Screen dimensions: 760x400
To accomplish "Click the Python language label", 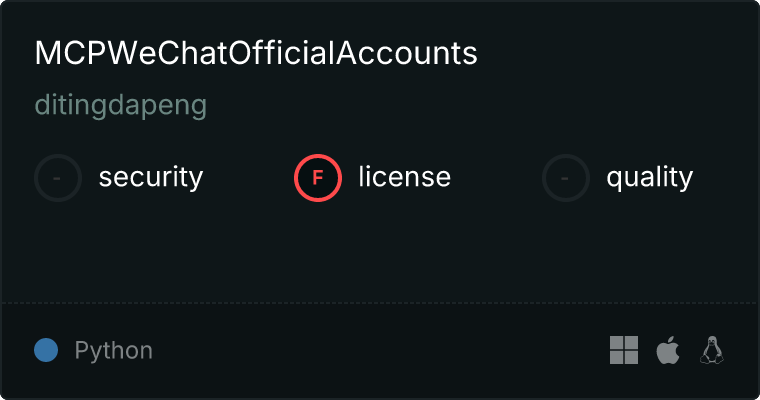I will [114, 351].
